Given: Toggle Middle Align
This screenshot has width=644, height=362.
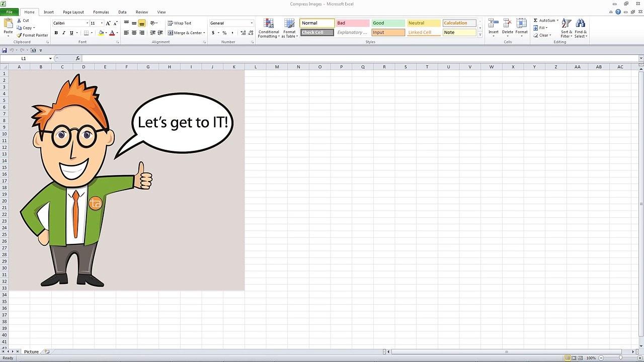Looking at the screenshot, I should (134, 23).
